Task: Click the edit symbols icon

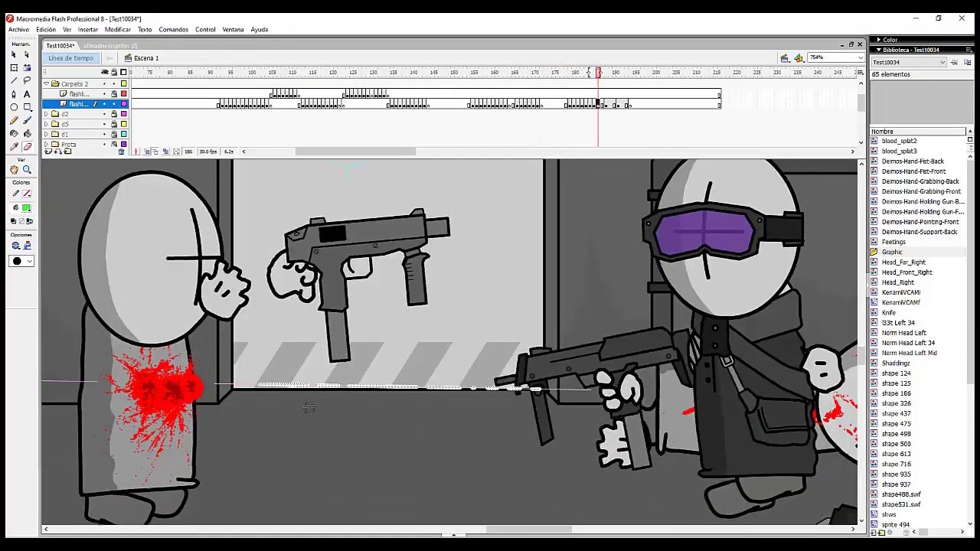Action: [799, 58]
